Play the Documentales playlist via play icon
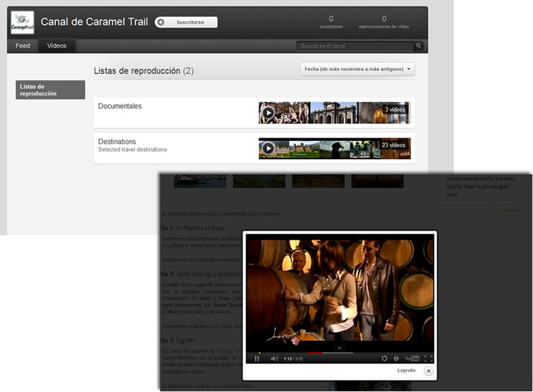Image resolution: width=533 pixels, height=392 pixels. (268, 113)
